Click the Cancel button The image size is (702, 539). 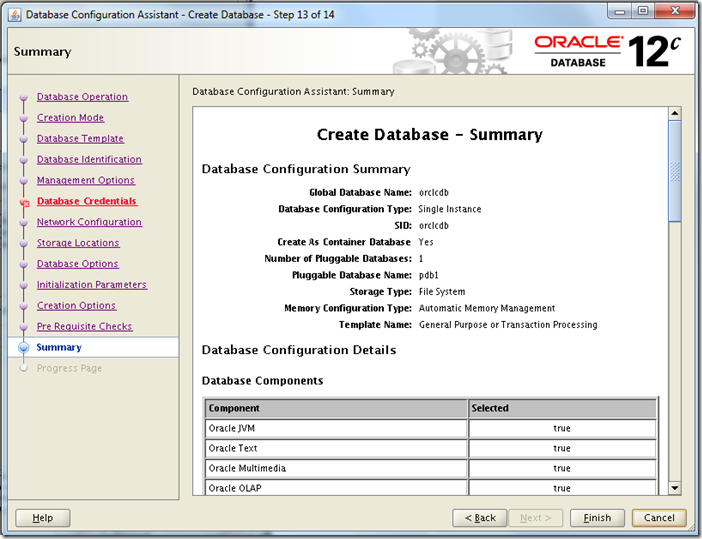659,518
